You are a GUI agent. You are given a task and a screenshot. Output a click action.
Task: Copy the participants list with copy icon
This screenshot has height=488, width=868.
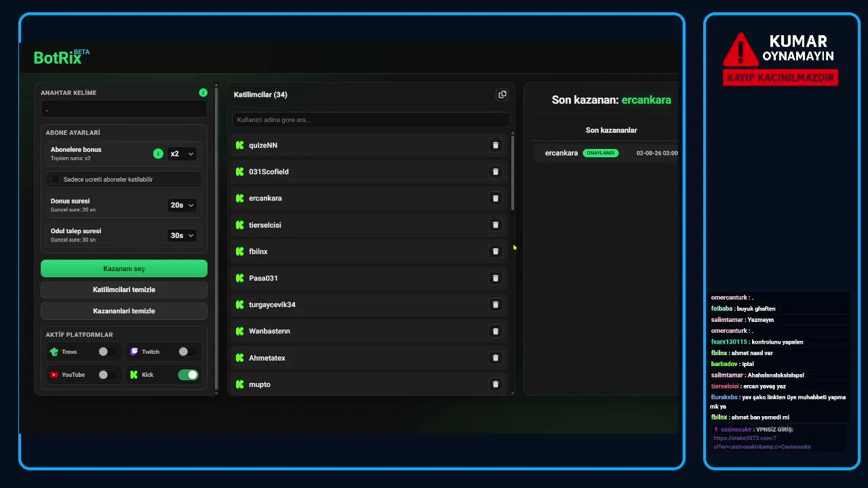pyautogui.click(x=502, y=94)
